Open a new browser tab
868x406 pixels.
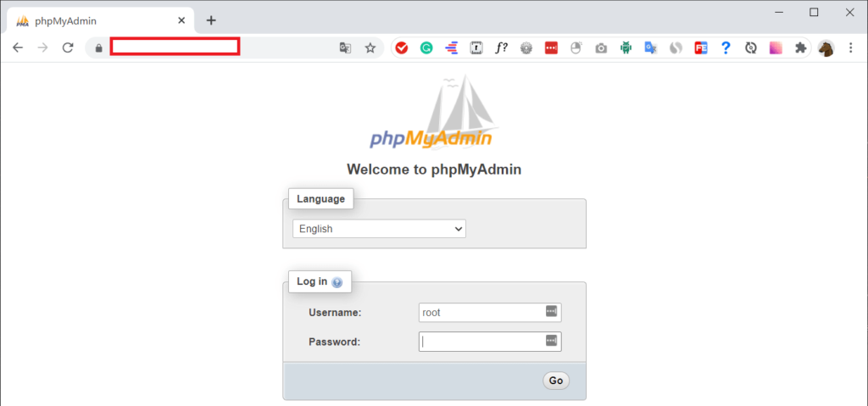211,20
